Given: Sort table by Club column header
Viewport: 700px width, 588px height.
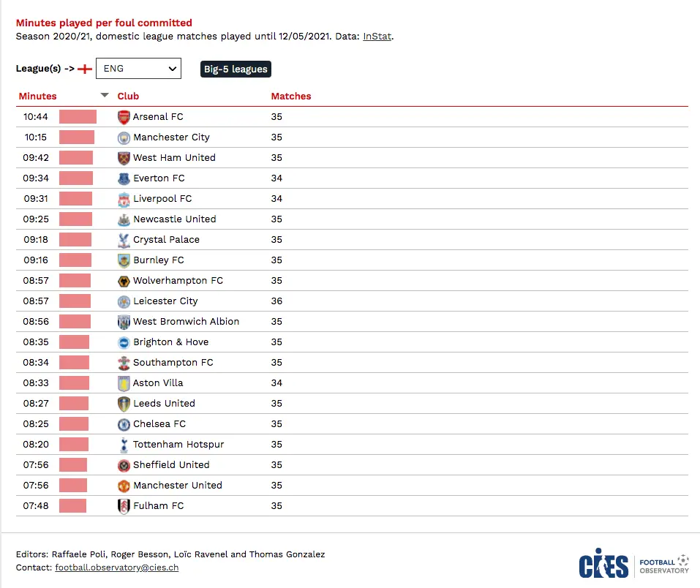Looking at the screenshot, I should [128, 97].
